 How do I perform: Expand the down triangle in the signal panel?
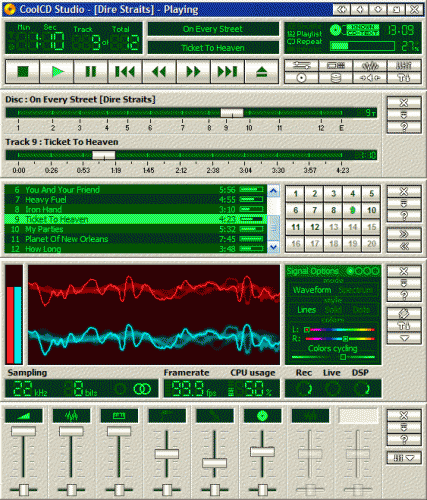coord(404,338)
